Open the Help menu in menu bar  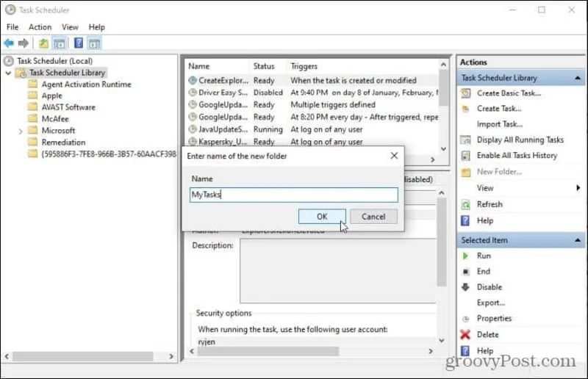(97, 27)
